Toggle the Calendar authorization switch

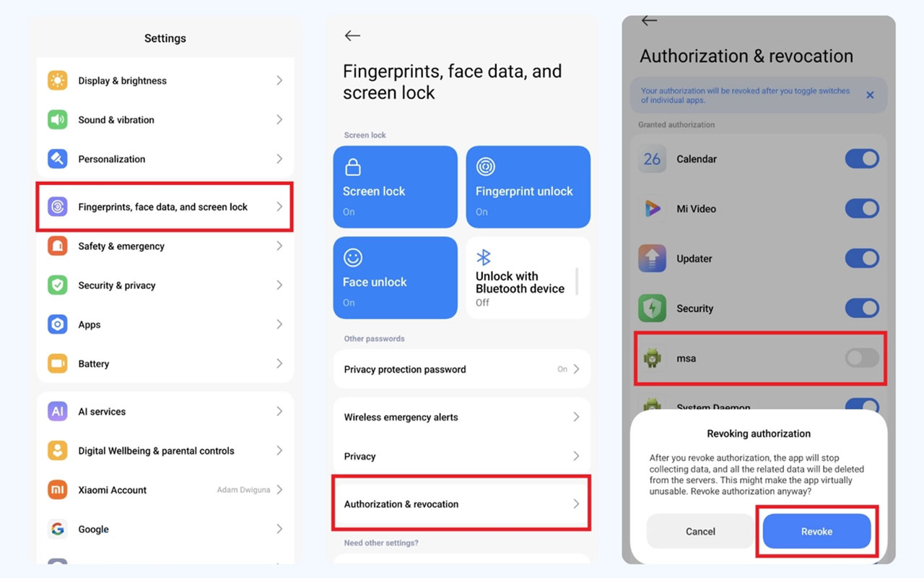click(x=862, y=159)
